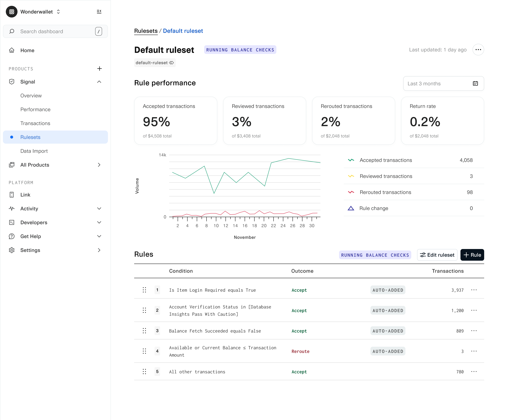Collapse the sidebar with the menu icon
This screenshot has width=525, height=420.
(99, 12)
